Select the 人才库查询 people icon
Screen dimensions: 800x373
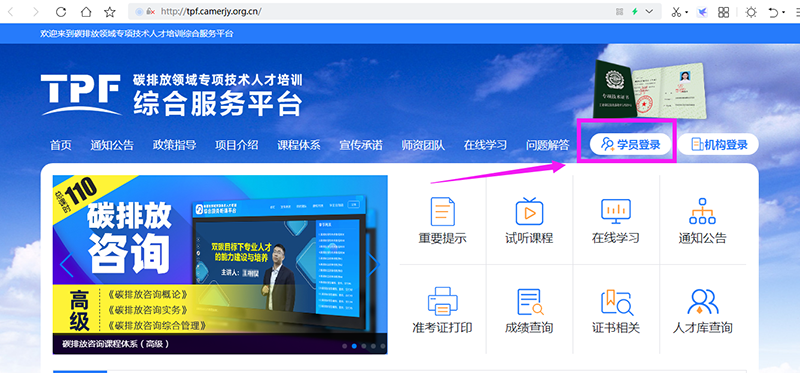(703, 302)
